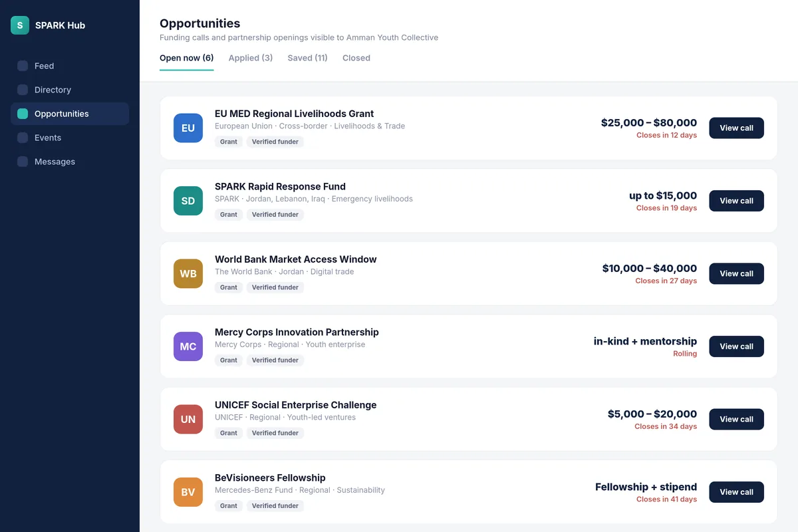Click the Messages sidebar icon

point(23,162)
